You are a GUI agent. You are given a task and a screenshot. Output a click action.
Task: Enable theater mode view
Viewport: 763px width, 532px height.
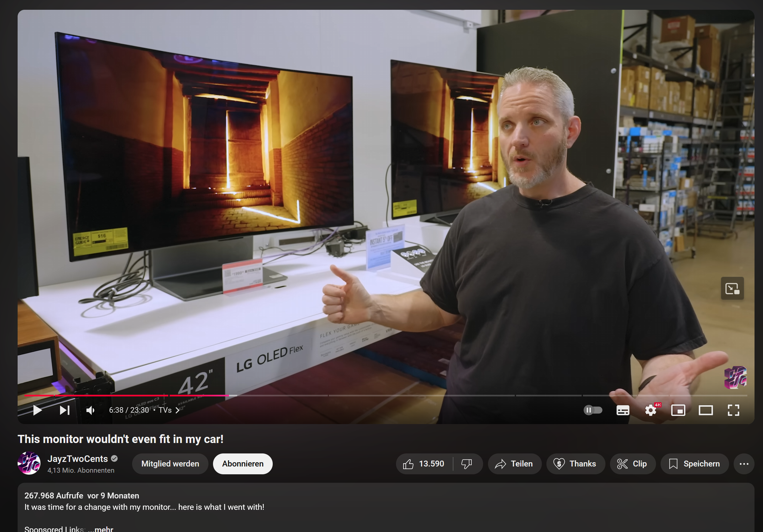(706, 410)
